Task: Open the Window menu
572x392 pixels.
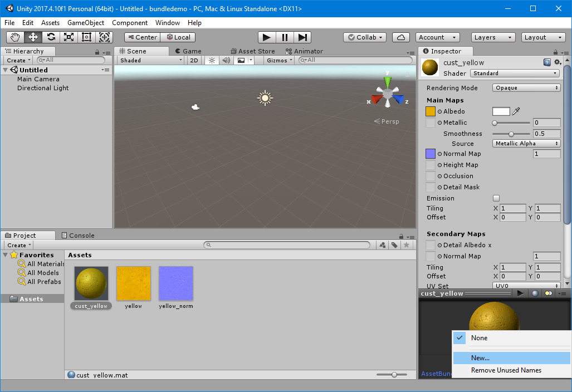Action: click(168, 23)
